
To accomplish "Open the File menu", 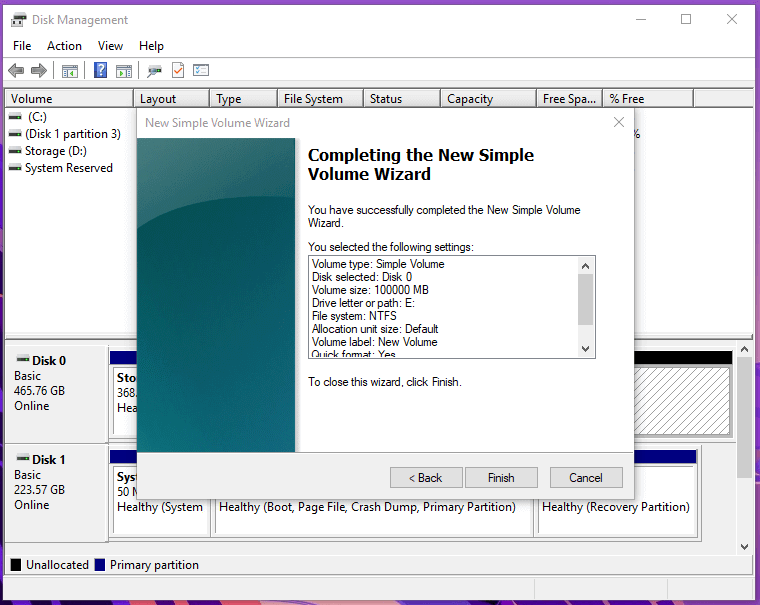I will (x=22, y=46).
